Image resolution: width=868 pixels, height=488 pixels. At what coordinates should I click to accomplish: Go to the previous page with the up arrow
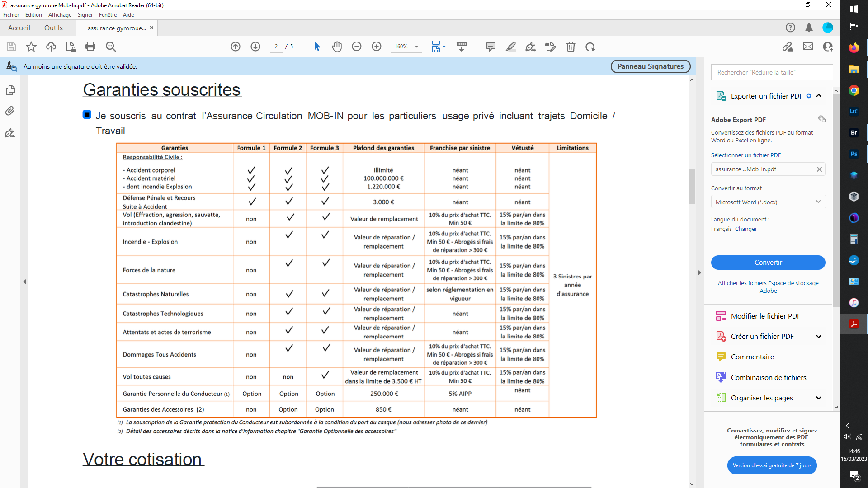(236, 47)
